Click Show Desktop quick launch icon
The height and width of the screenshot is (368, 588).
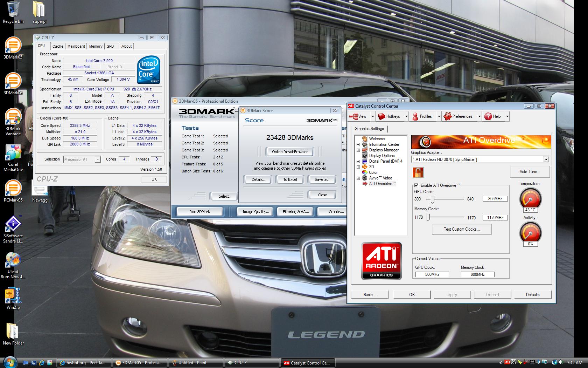25,363
